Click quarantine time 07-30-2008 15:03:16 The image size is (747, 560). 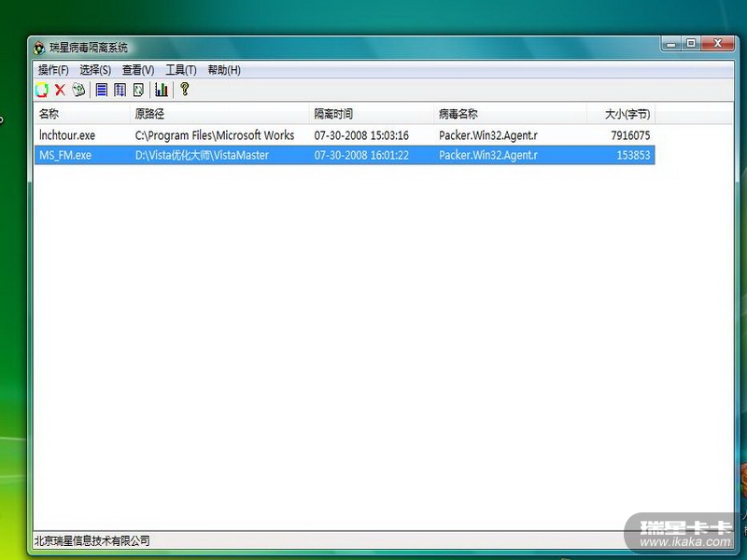point(361,135)
